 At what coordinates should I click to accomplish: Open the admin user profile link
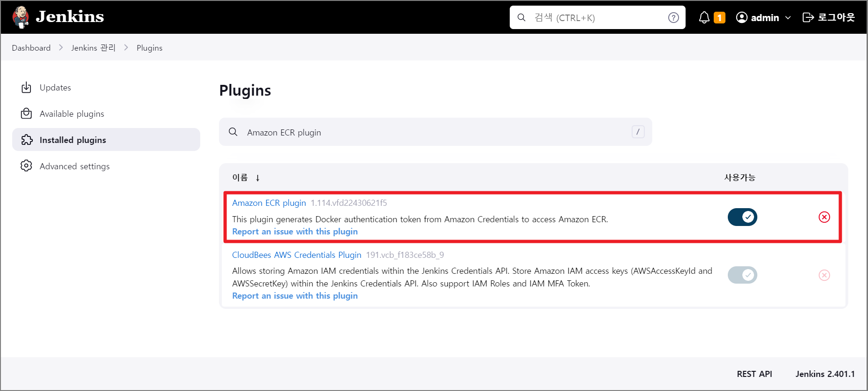coord(764,17)
